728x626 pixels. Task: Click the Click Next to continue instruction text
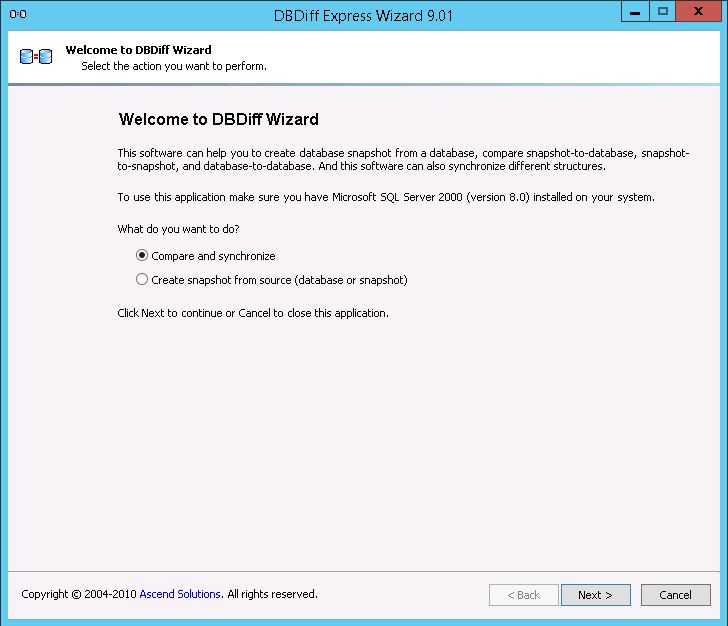[252, 313]
